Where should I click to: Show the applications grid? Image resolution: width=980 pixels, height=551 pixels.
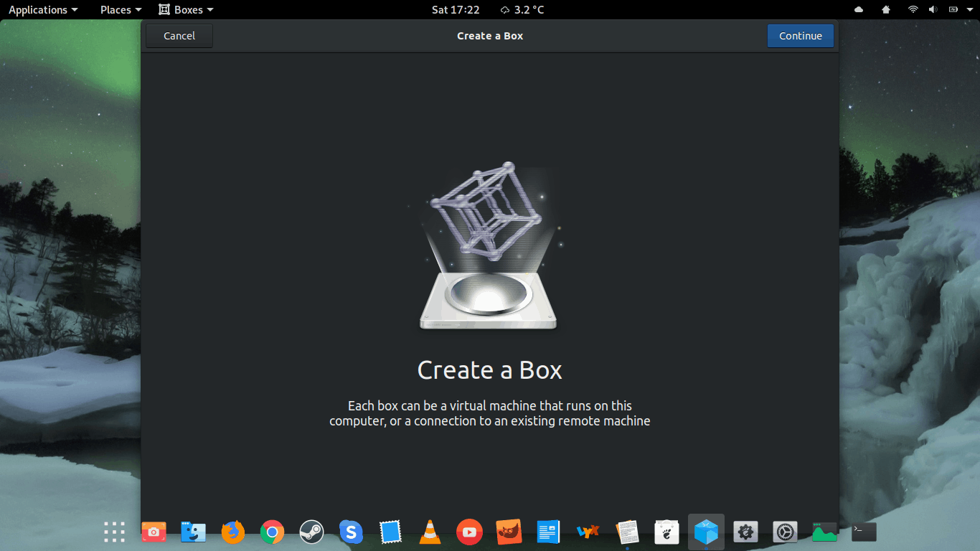114,532
